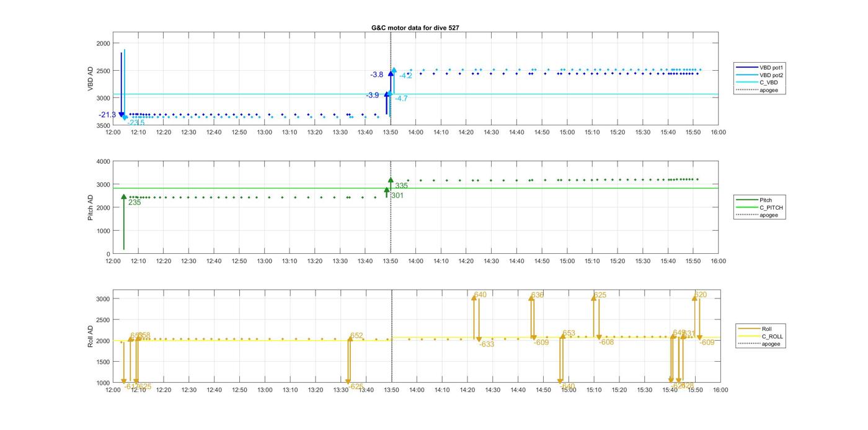
Task: Click the '636' label in Roll plot
Action: point(538,295)
